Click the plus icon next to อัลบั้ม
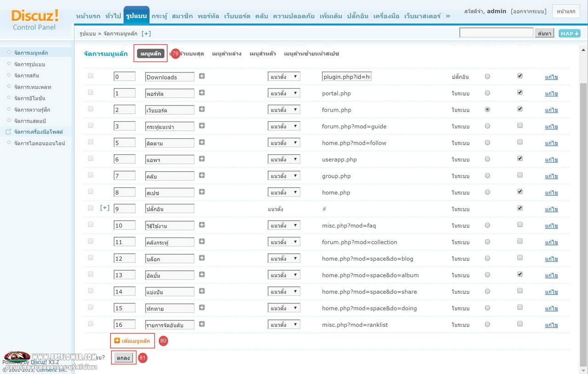Viewport: 588px width, 374px height. (x=202, y=274)
